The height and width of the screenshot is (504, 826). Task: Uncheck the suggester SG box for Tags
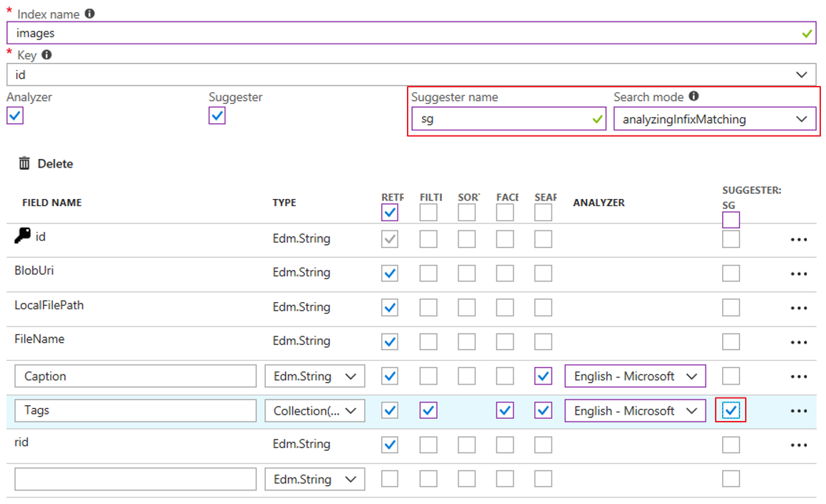731,410
